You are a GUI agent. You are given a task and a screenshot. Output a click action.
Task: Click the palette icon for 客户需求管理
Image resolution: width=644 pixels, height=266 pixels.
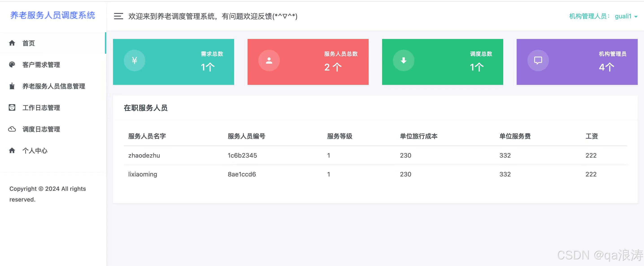coord(12,65)
